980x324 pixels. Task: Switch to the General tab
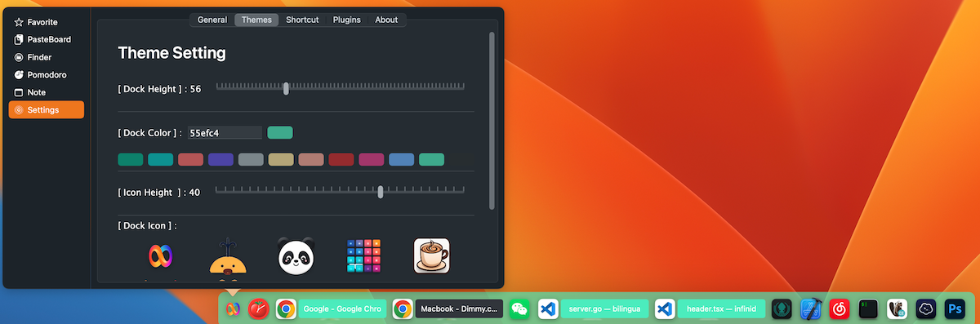(212, 20)
